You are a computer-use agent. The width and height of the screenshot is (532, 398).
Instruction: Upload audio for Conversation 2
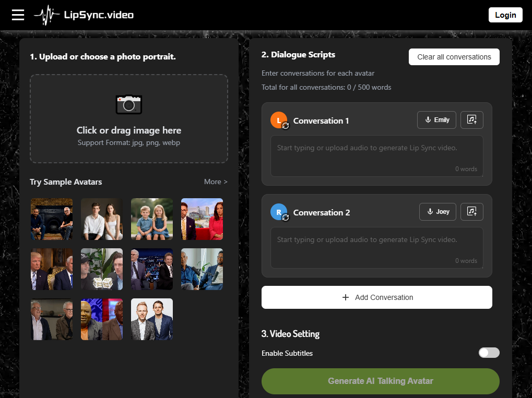(x=471, y=212)
